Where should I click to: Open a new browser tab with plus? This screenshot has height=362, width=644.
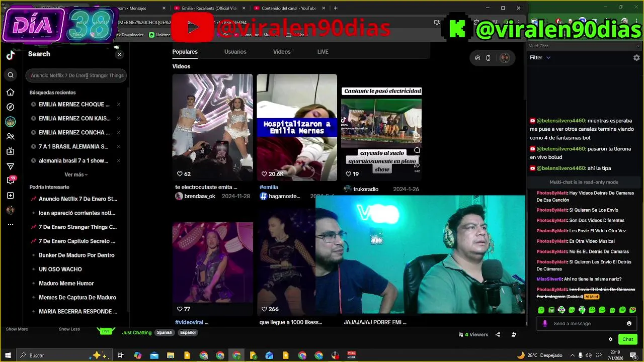click(x=336, y=8)
